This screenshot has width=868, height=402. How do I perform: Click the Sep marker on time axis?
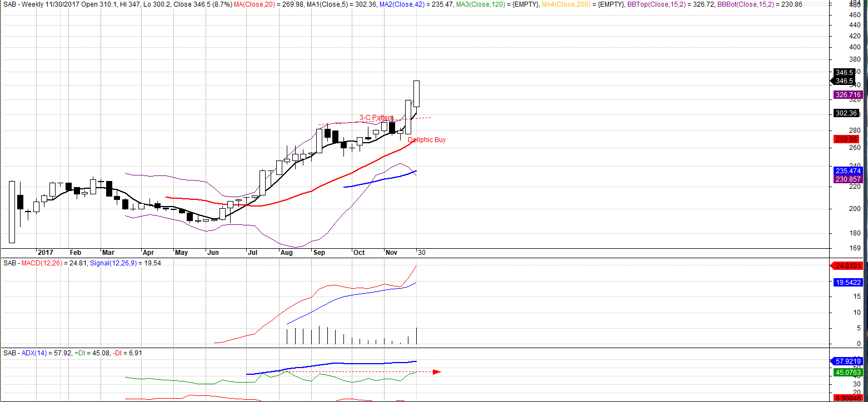(319, 253)
